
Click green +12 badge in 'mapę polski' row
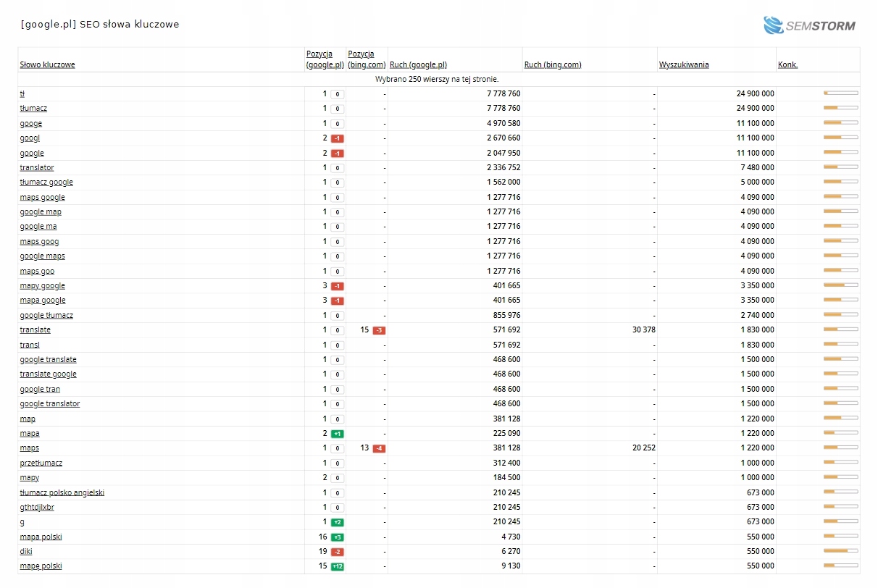pos(338,566)
